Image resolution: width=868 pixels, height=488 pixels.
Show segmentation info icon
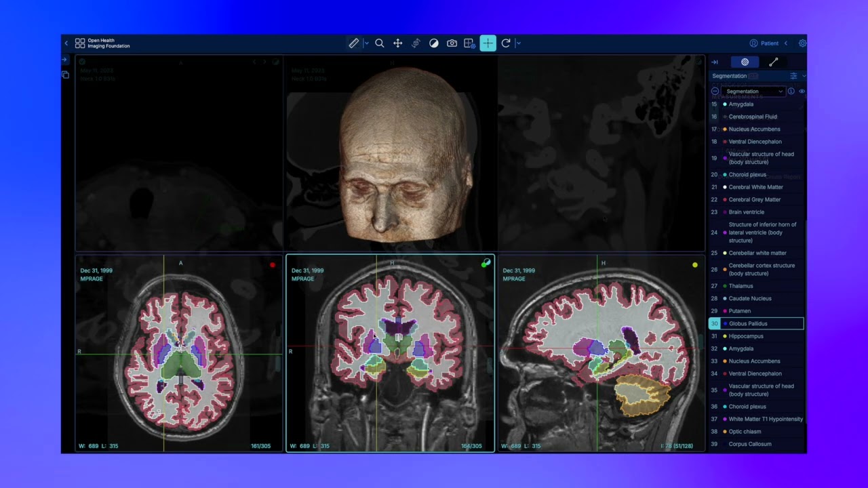pos(791,91)
